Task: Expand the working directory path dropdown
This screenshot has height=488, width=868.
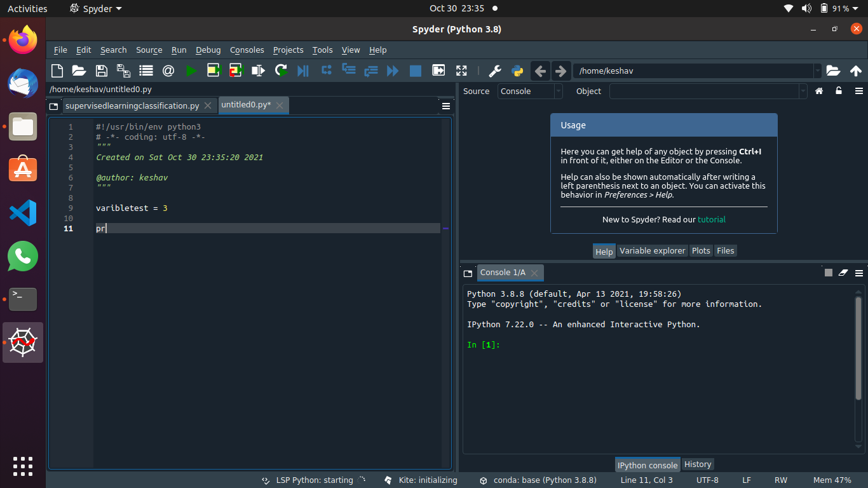Action: [x=817, y=71]
